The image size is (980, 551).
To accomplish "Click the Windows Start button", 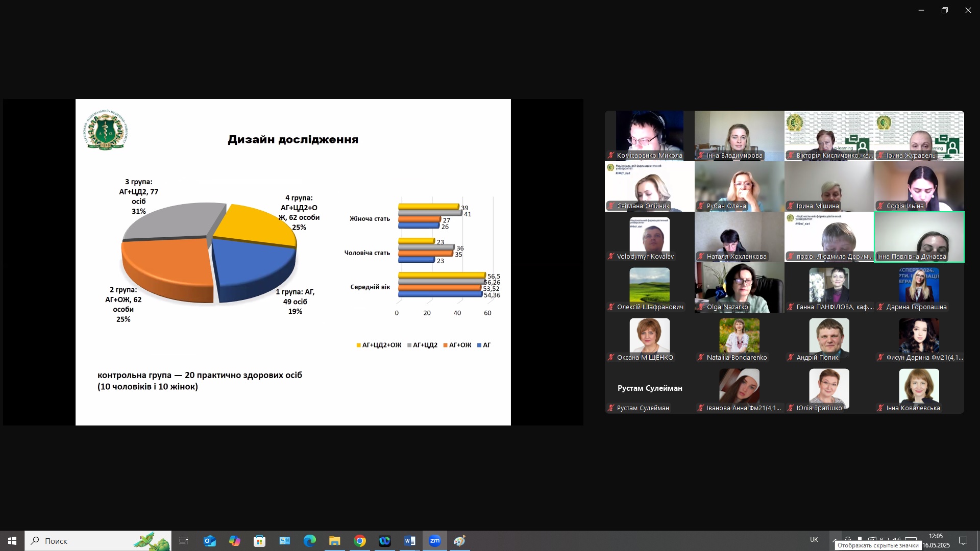I will [12, 541].
